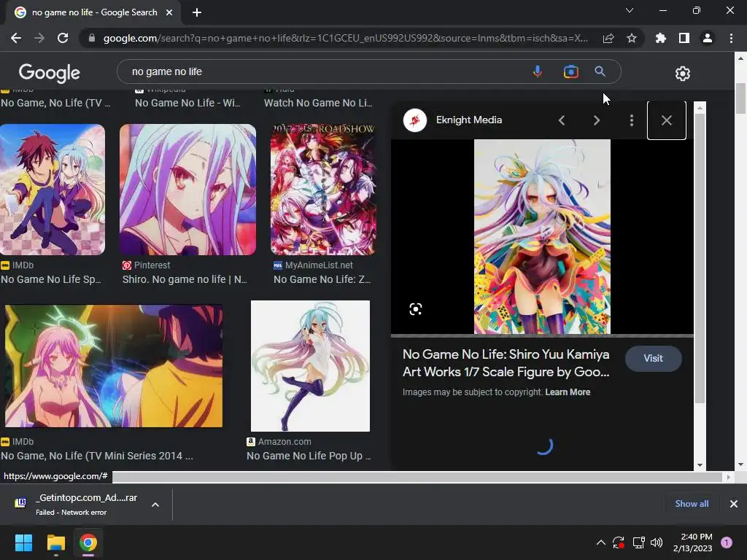Click the 'Visit' button
Image resolution: width=747 pixels, height=560 pixels.
pyautogui.click(x=653, y=359)
